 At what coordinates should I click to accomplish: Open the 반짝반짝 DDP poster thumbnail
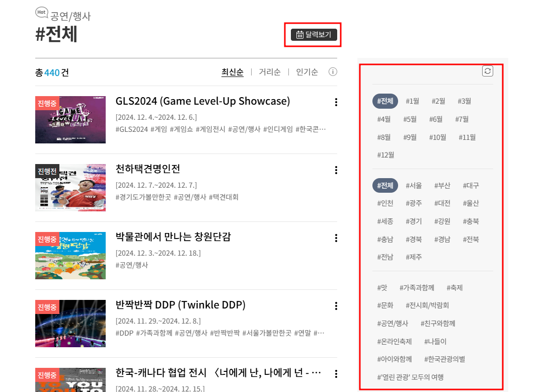[70, 324]
